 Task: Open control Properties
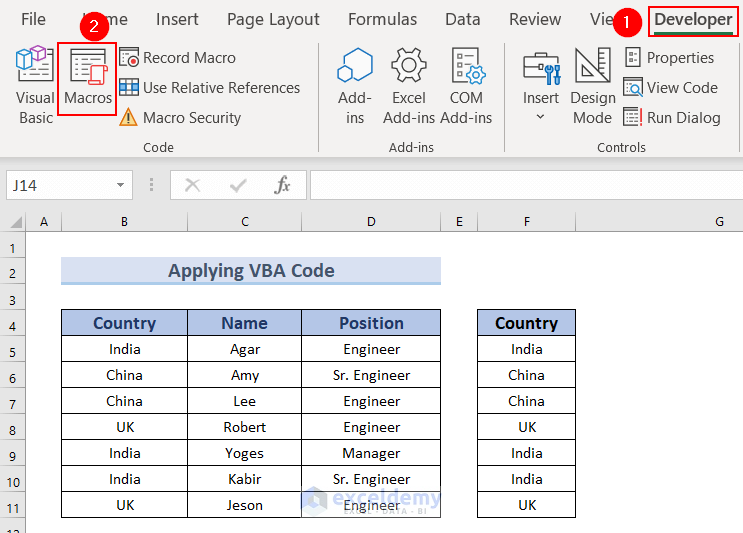tap(669, 58)
